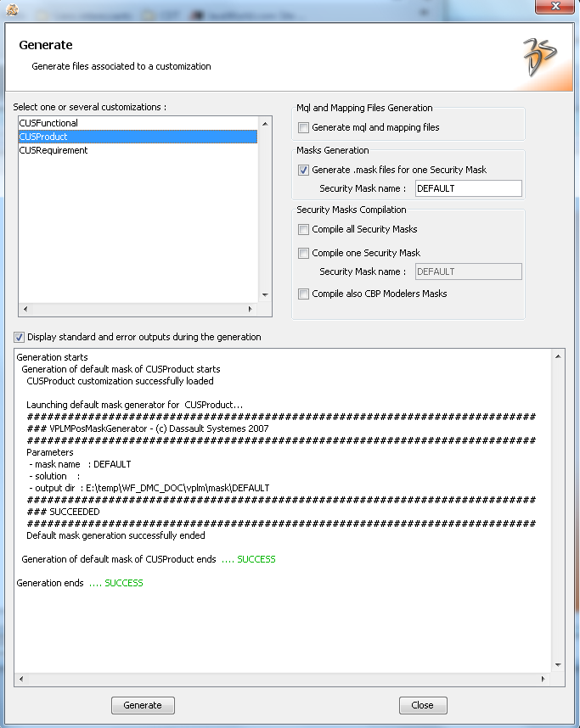Click 'CUSProduct customization successfully loaded' log line

coord(120,381)
